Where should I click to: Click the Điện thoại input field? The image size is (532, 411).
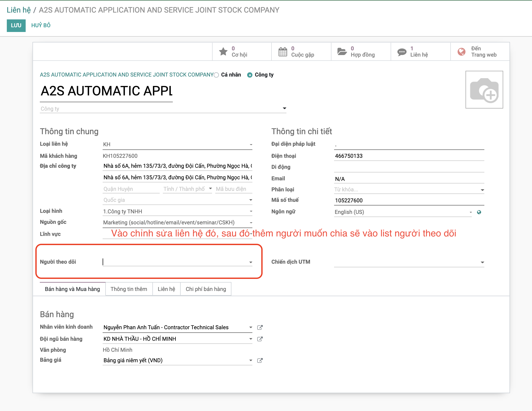tap(409, 156)
